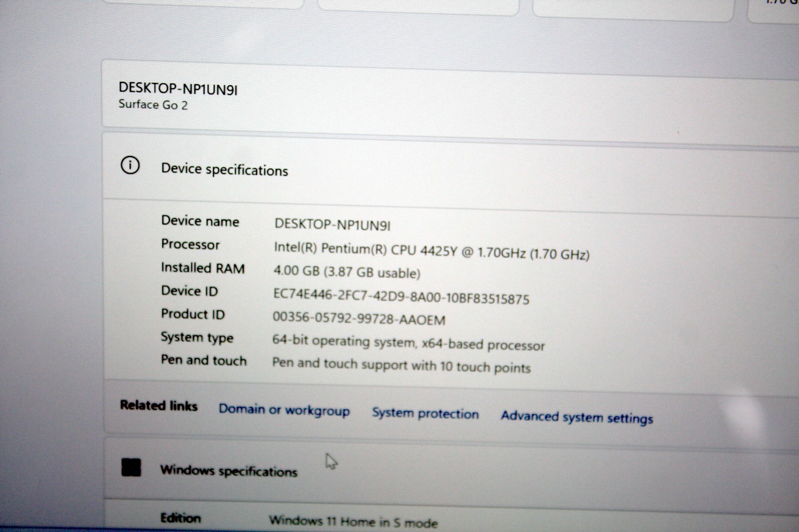Click the Installed RAM label

[203, 267]
